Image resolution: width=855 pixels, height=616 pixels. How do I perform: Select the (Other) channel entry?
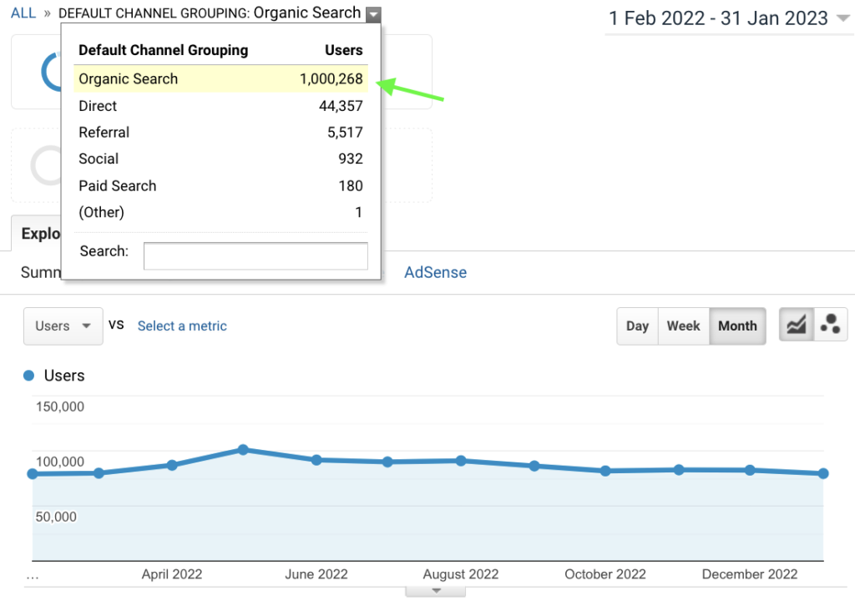click(x=101, y=212)
